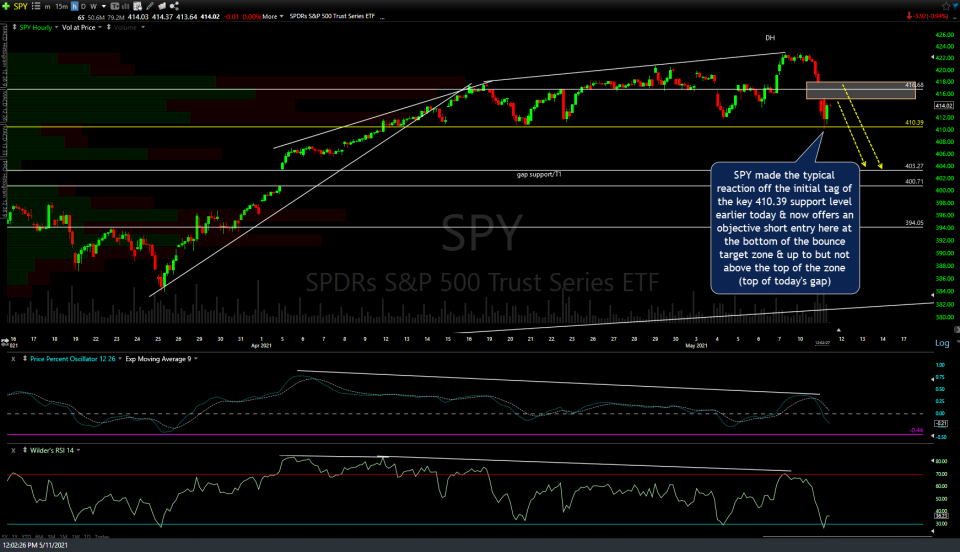960x552 pixels.
Task: Click the move handle left of Volume
Action: [x=109, y=27]
